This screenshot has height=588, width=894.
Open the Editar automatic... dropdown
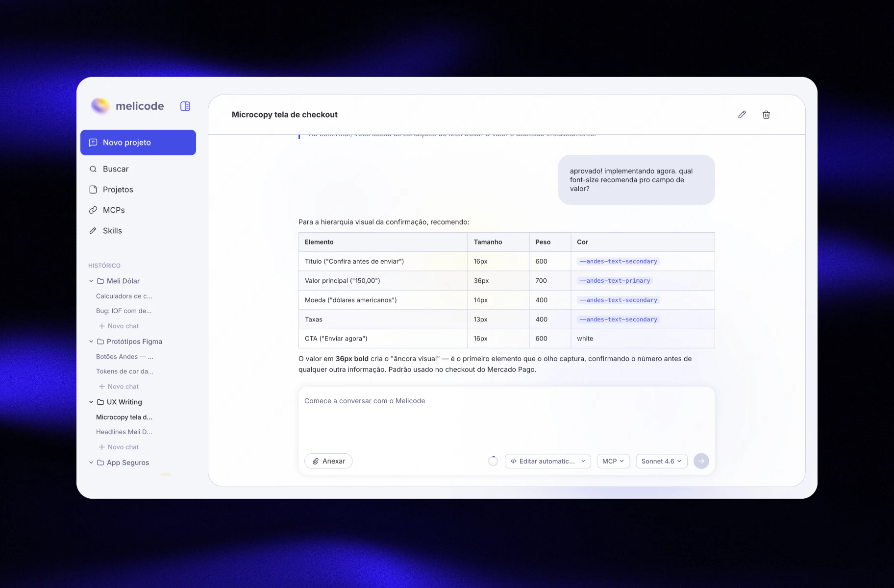click(x=547, y=461)
